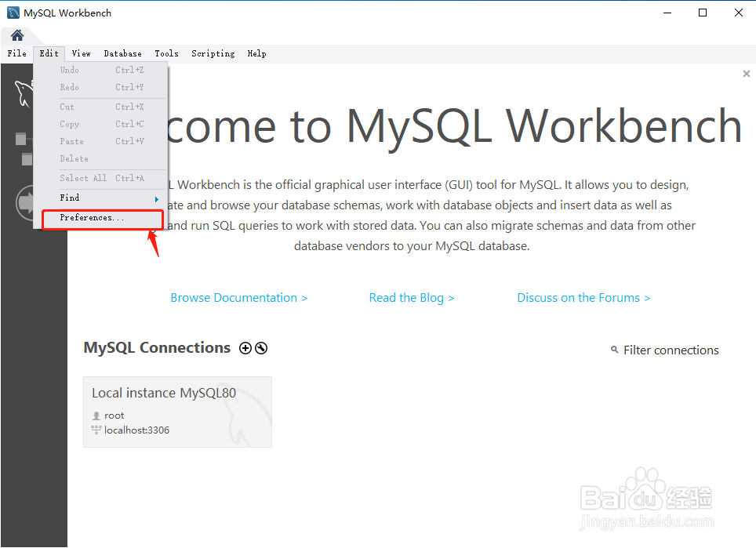Open the File menu

click(x=17, y=53)
